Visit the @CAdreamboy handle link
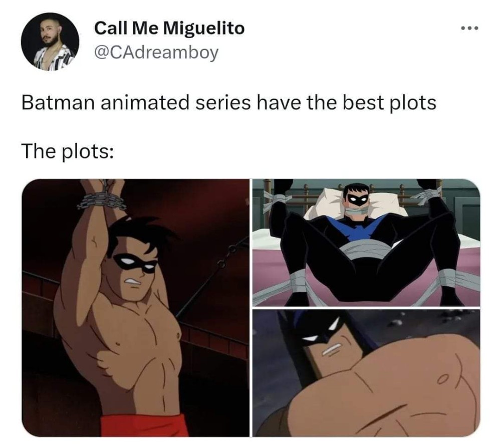 coord(156,53)
